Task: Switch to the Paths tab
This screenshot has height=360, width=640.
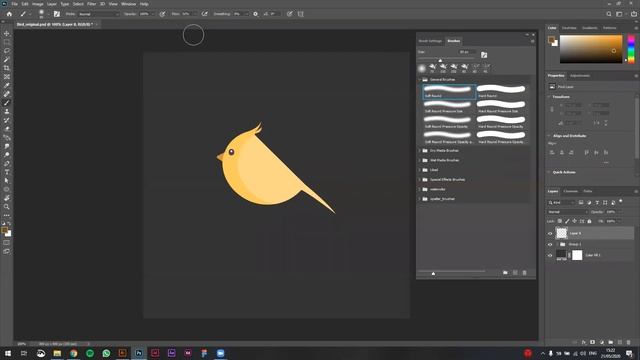Action: pyautogui.click(x=588, y=191)
